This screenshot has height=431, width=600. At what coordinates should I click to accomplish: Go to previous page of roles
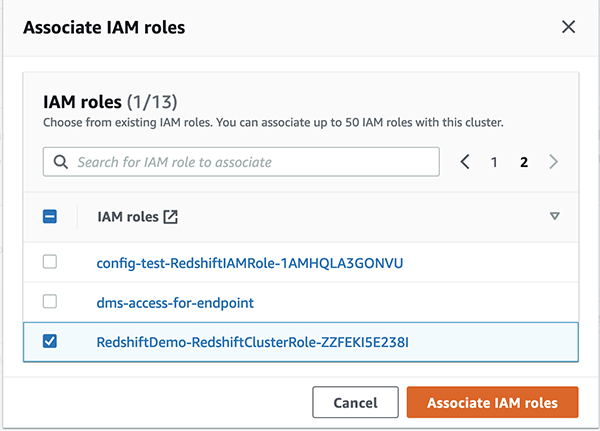coord(465,162)
